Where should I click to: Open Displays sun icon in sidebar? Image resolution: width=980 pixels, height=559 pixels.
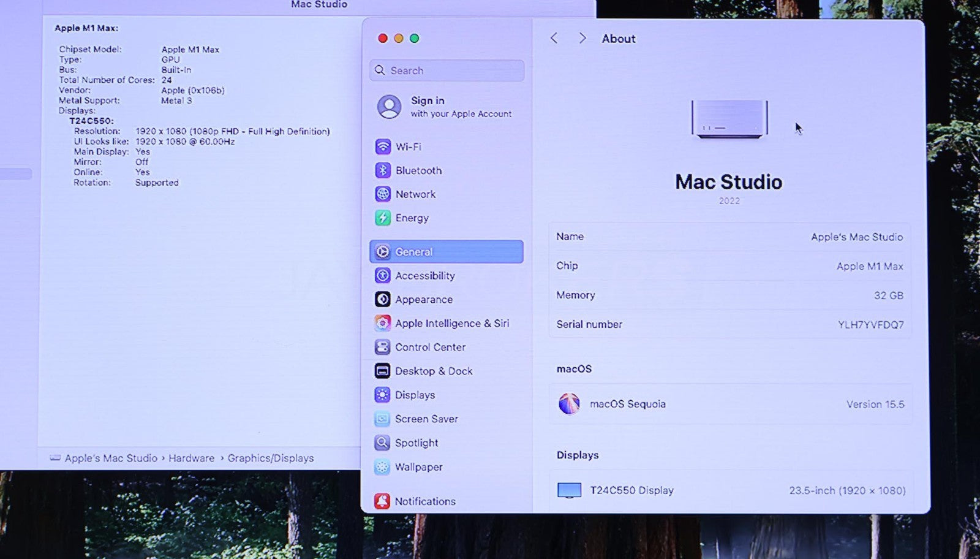383,395
